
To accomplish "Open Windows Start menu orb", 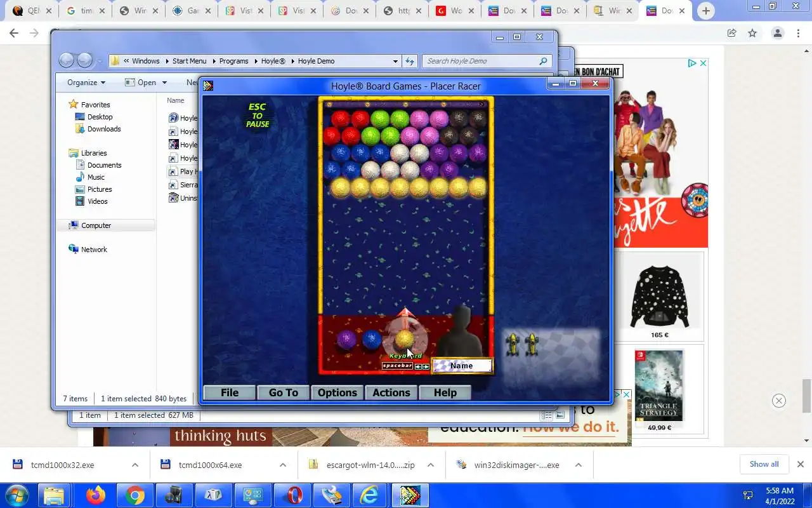I will click(17, 495).
